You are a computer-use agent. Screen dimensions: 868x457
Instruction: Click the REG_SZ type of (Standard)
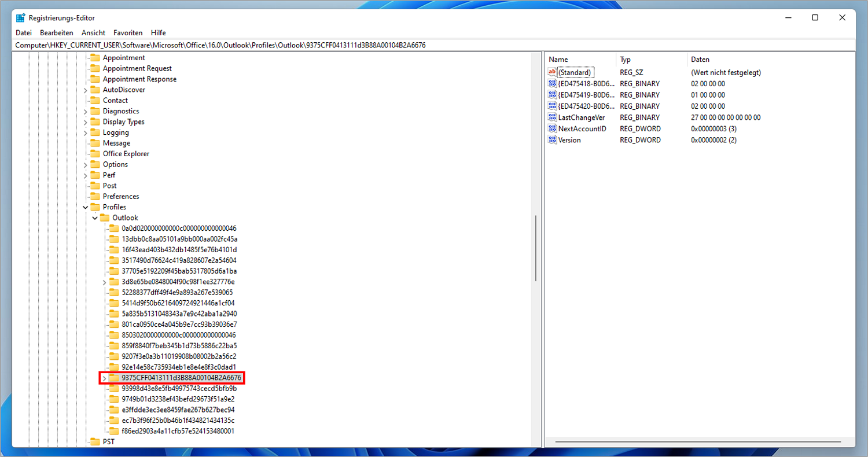pos(631,72)
